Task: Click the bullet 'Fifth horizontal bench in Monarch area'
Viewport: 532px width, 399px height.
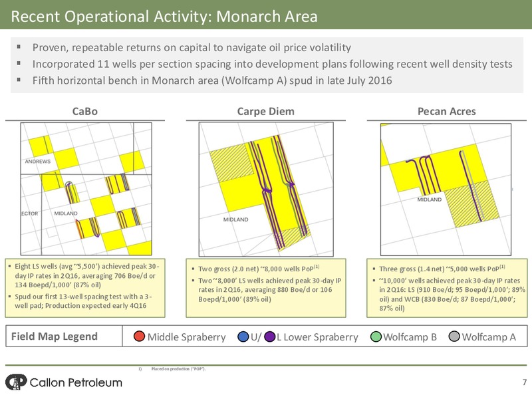Action: pos(212,80)
